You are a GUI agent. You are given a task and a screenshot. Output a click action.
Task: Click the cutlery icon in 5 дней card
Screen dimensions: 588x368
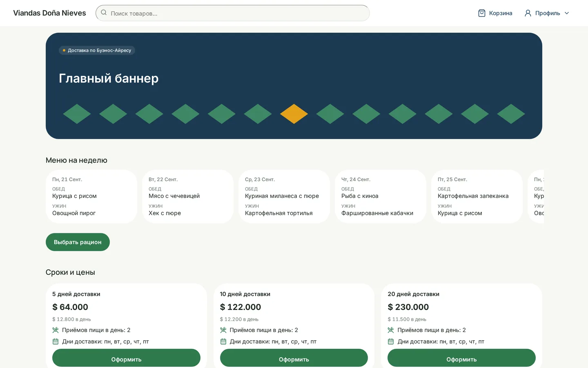click(x=56, y=330)
